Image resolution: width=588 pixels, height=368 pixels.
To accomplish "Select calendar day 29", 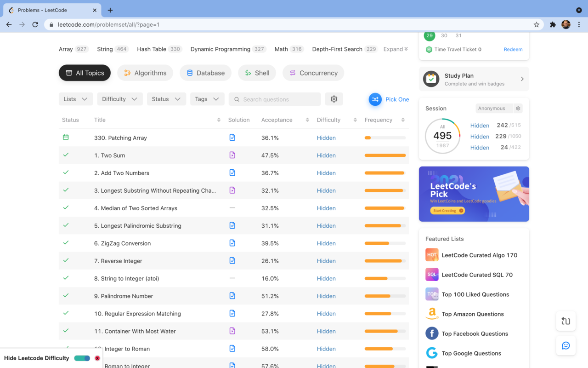I will tap(430, 35).
